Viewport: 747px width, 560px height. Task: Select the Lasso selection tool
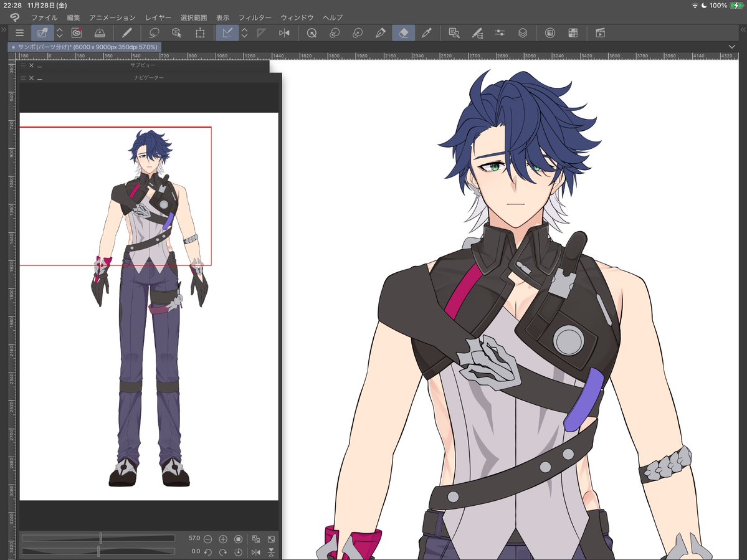tap(154, 33)
